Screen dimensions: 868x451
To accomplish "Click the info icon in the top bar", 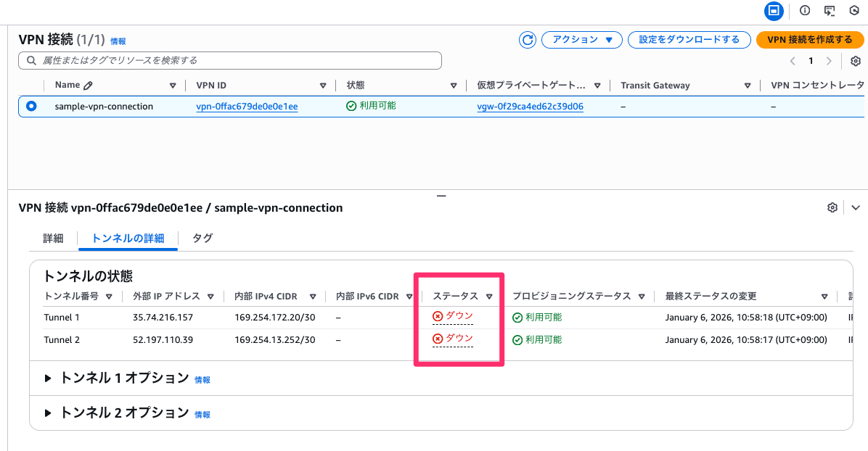I will (x=804, y=11).
